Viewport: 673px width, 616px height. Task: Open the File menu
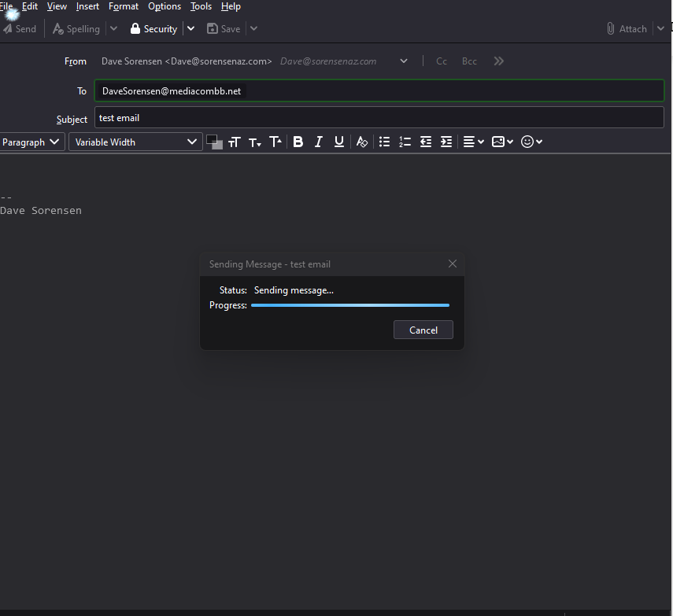point(6,6)
